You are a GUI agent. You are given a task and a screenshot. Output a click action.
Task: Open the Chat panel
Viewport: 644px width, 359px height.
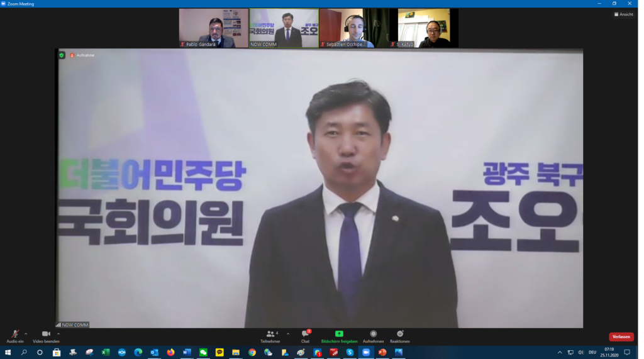[x=305, y=336]
